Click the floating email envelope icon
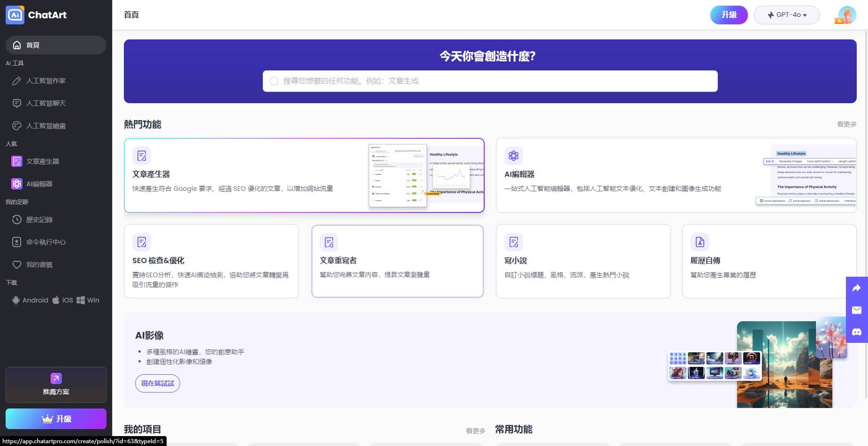The width and height of the screenshot is (868, 446). click(857, 310)
